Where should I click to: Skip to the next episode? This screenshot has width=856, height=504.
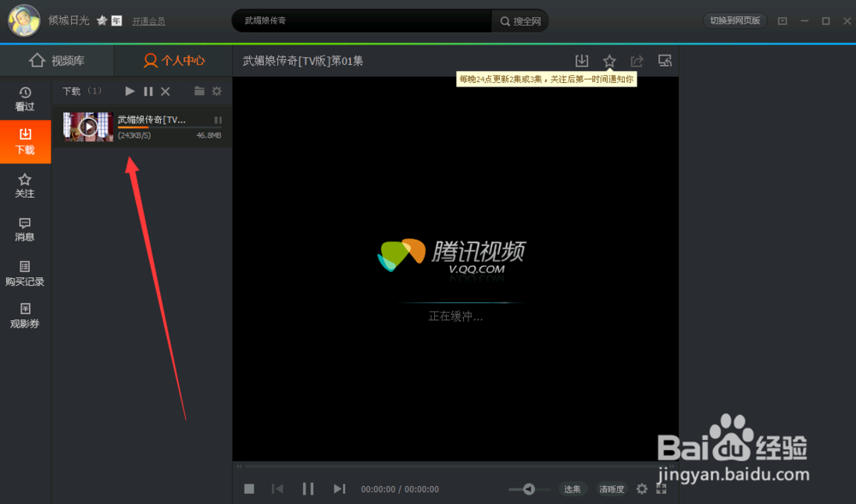pos(339,489)
